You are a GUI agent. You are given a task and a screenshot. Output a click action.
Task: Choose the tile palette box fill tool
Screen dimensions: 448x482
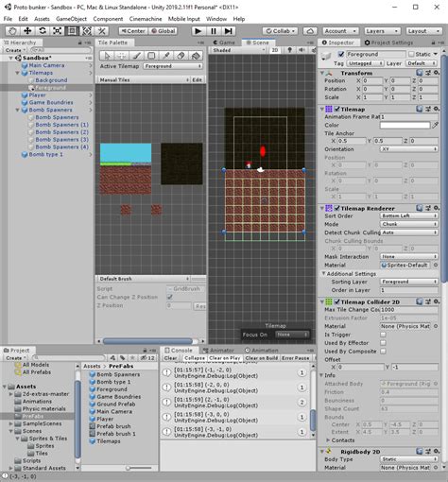[151, 56]
